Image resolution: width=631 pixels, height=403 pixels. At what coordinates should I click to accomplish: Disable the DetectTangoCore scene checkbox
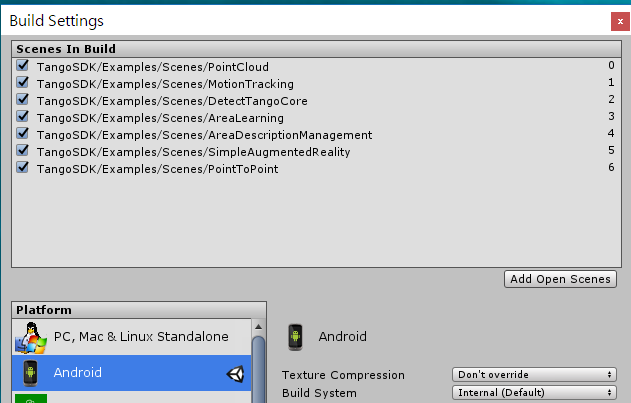pyautogui.click(x=23, y=99)
